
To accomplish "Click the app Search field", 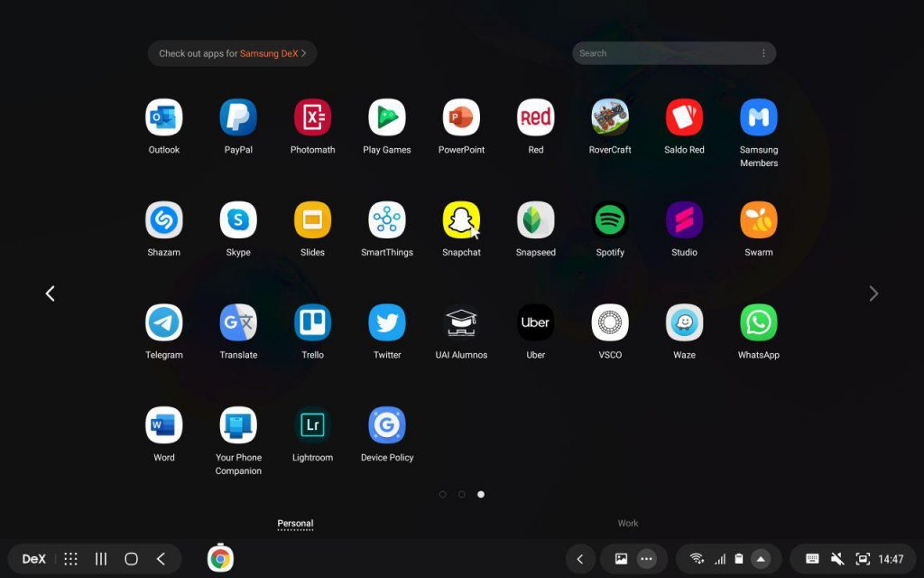I will [x=663, y=53].
